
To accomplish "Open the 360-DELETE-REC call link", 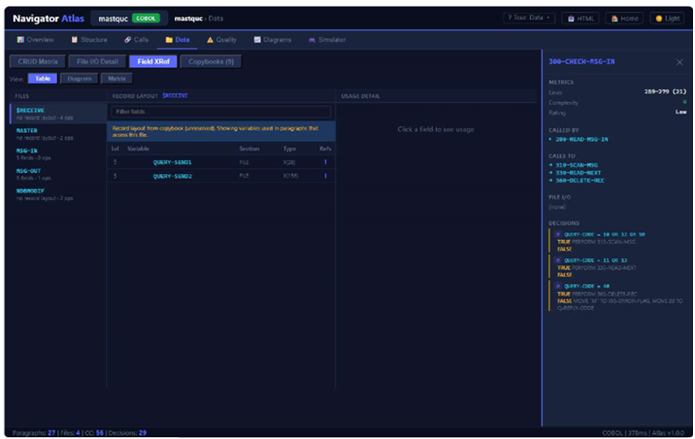I will click(580, 180).
